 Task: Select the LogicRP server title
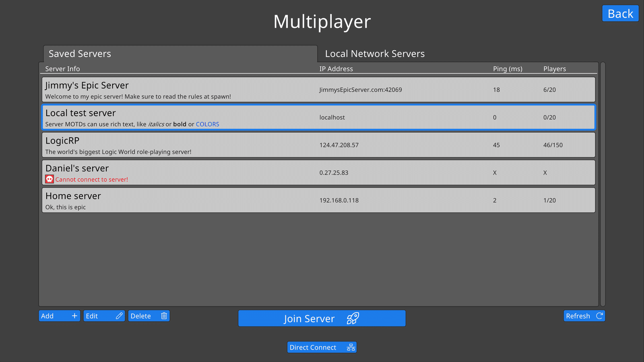pyautogui.click(x=62, y=141)
